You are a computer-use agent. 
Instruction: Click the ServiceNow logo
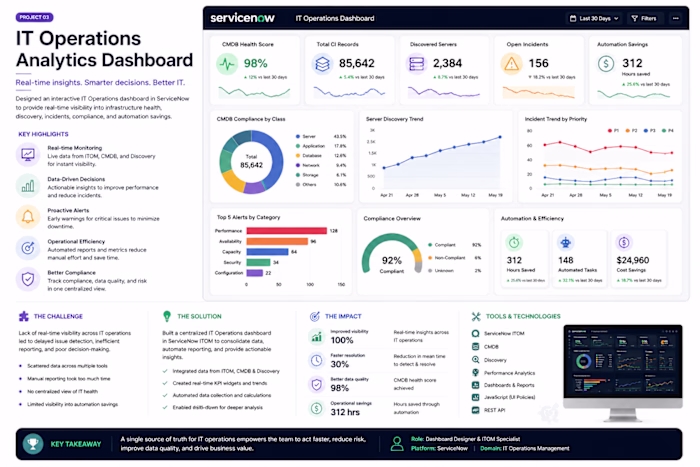(242, 18)
